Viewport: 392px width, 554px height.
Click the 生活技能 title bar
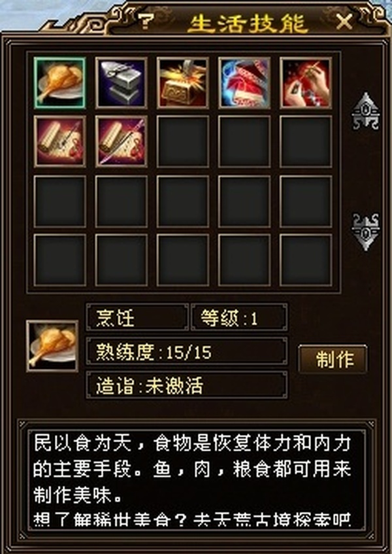(247, 23)
